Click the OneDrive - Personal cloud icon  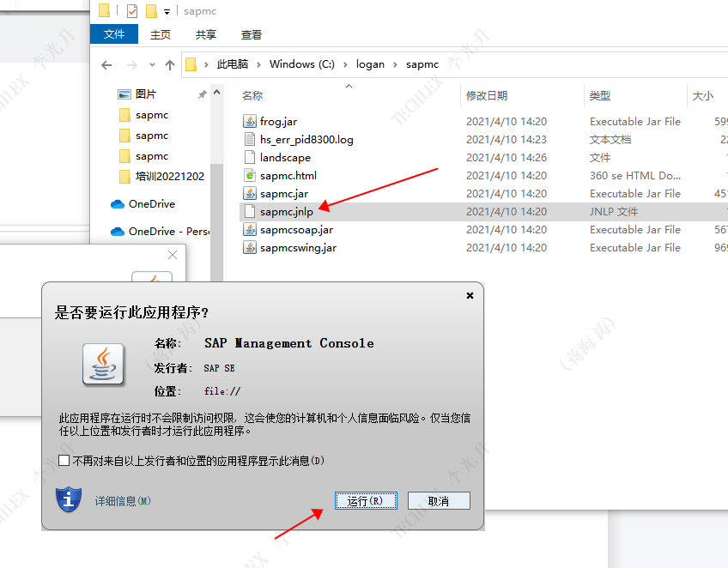[x=118, y=232]
